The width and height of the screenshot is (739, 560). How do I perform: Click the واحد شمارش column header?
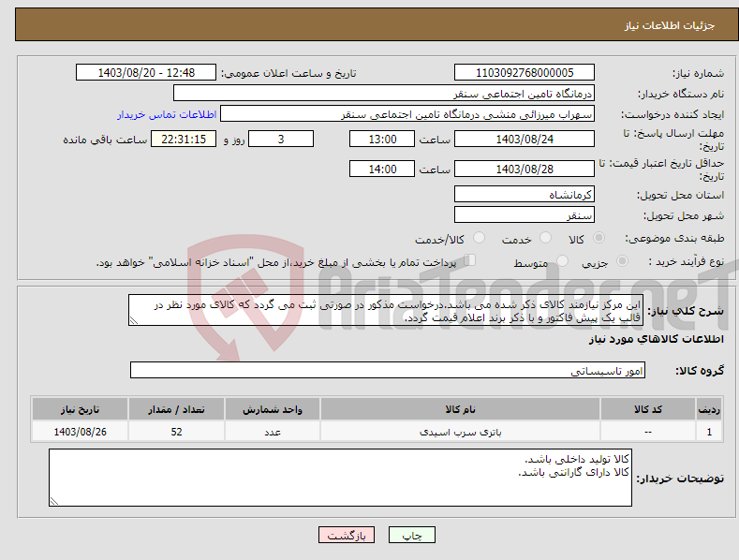pyautogui.click(x=273, y=409)
